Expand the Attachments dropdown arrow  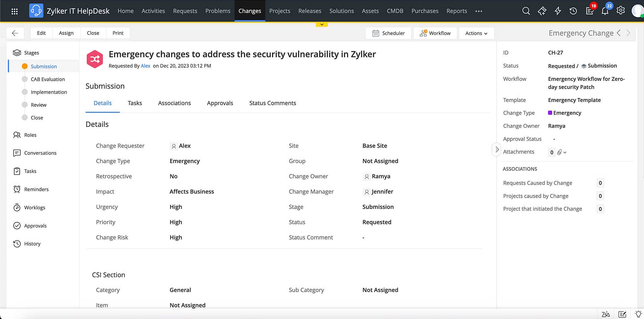pos(565,152)
